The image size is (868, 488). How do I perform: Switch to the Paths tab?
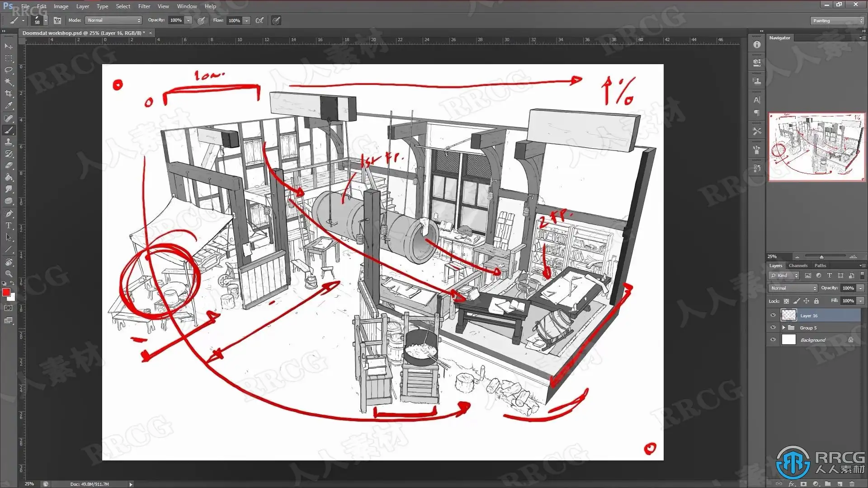820,266
